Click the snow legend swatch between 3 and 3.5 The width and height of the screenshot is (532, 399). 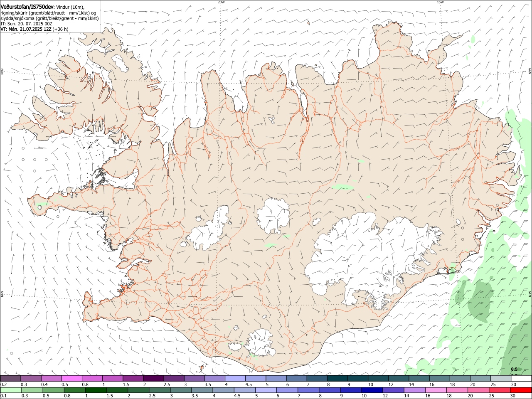click(194, 379)
